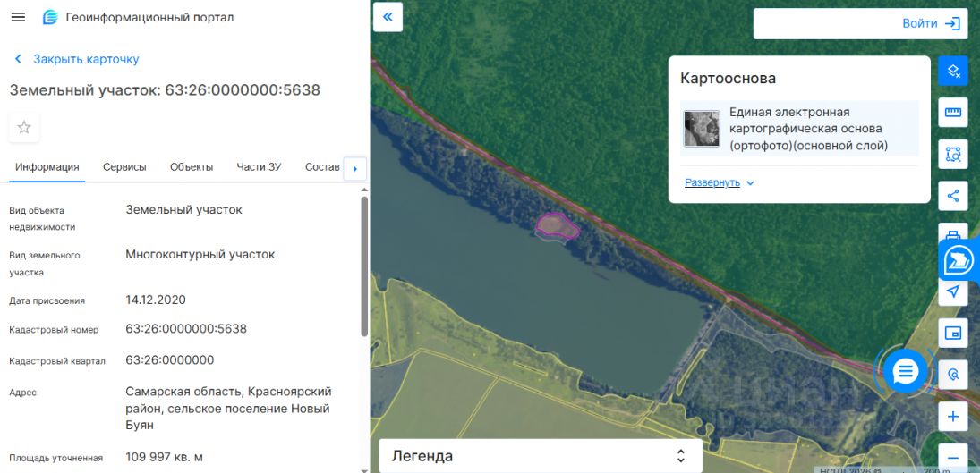
Task: Switch to the Сервисы tab
Action: (x=124, y=167)
